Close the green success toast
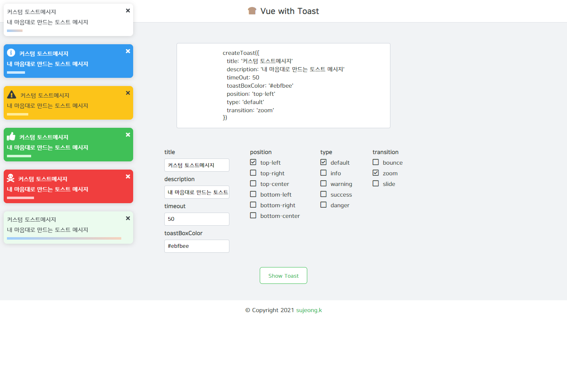The image size is (567, 392). pyautogui.click(x=128, y=135)
